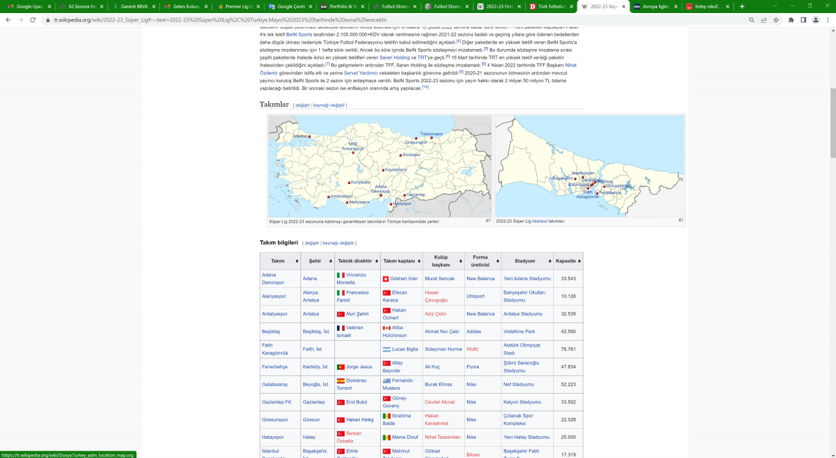Click değiştir link beside Takımlar heading
The width and height of the screenshot is (836, 458).
pyautogui.click(x=302, y=105)
